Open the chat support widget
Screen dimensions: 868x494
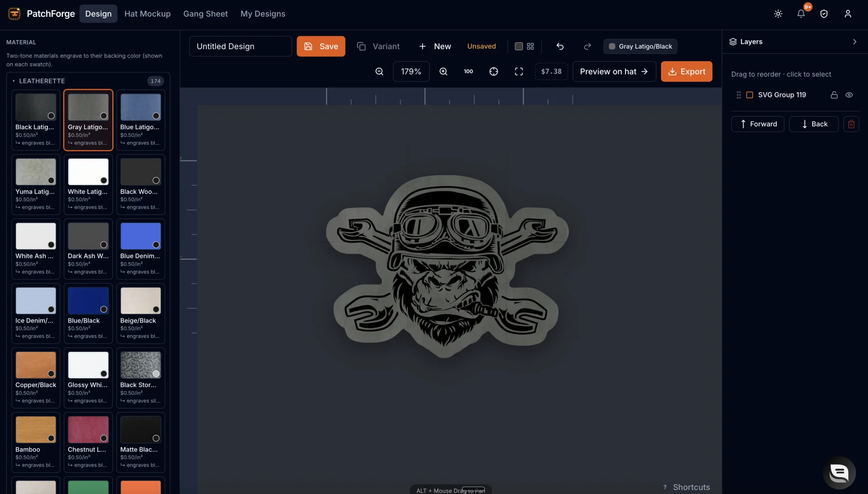(840, 473)
